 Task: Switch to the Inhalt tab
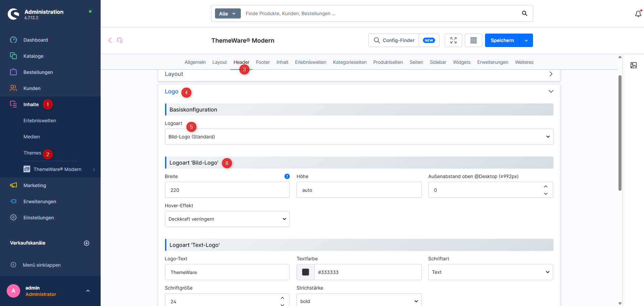coord(282,62)
